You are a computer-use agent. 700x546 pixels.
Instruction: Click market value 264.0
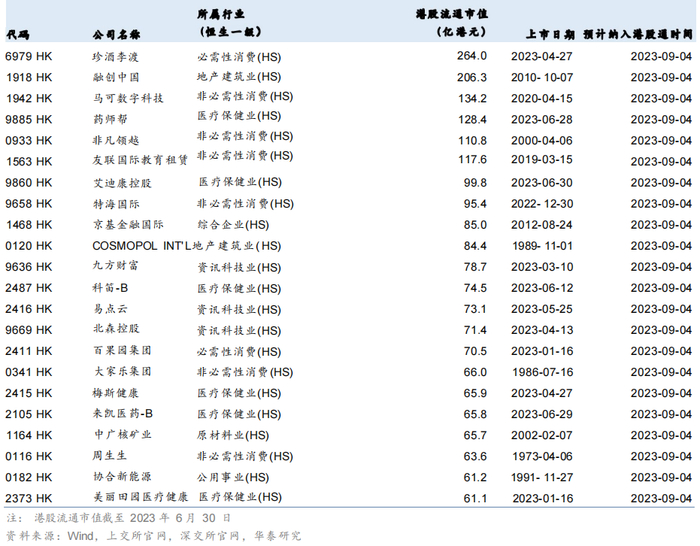point(471,56)
